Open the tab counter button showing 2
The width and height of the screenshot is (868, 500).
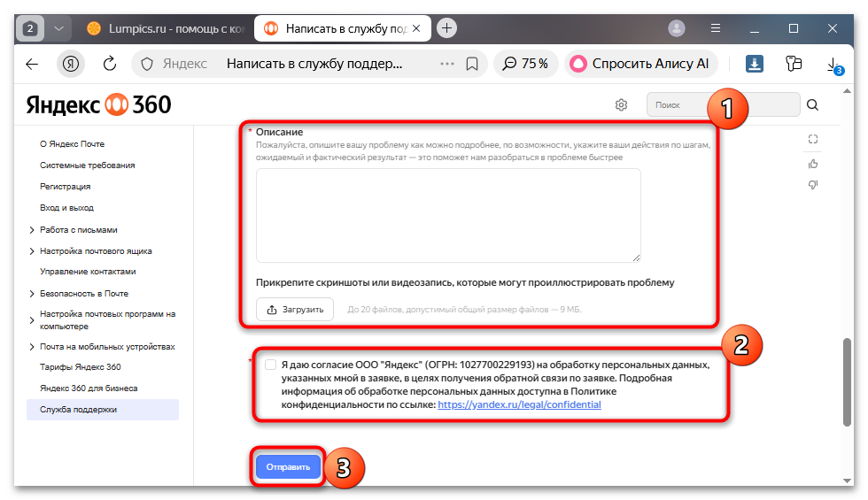[x=30, y=28]
